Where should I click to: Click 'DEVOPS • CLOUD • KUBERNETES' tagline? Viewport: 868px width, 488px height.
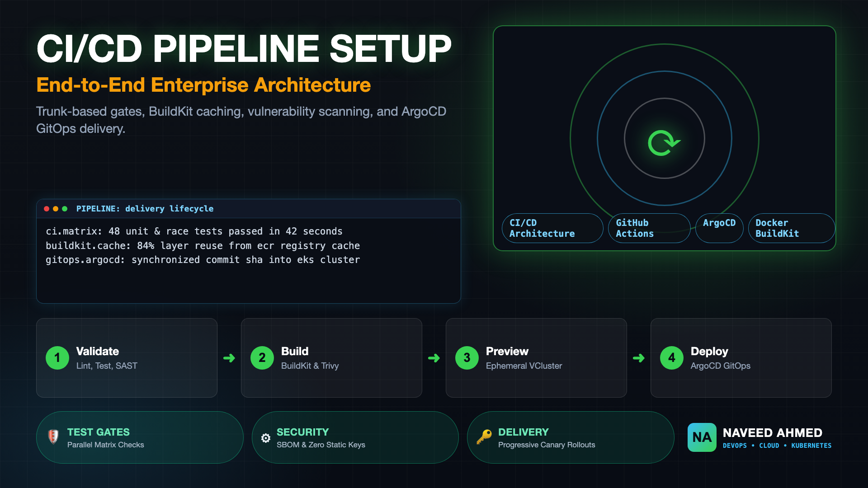(x=777, y=446)
